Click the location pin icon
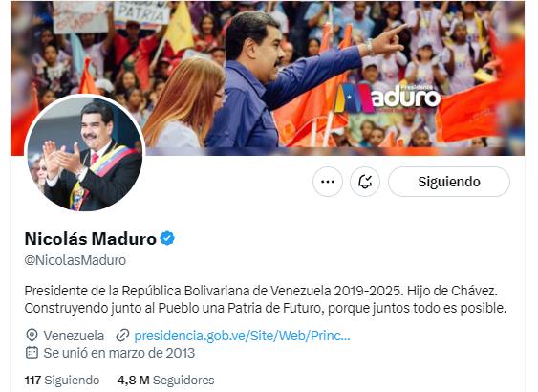The width and height of the screenshot is (538, 392). click(x=32, y=336)
